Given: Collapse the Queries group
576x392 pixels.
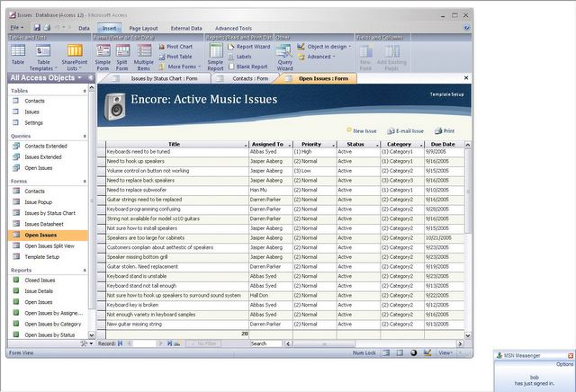Looking at the screenshot, I should point(85,136).
